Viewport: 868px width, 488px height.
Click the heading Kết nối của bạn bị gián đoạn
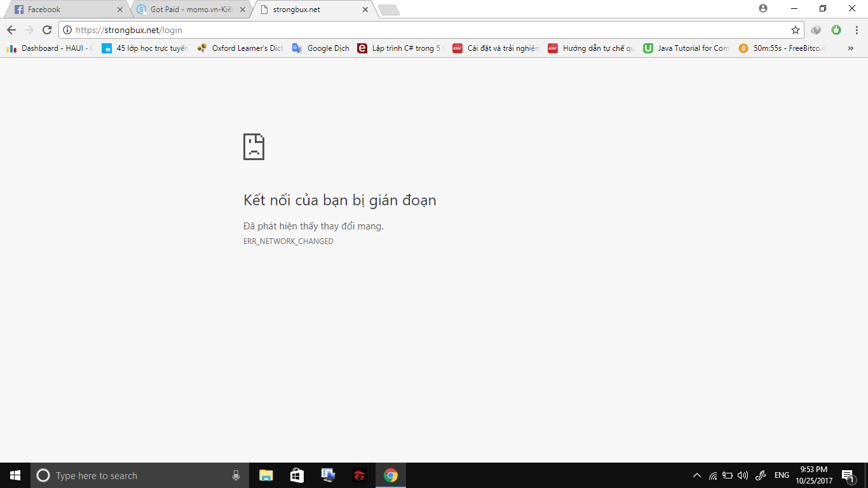point(340,200)
